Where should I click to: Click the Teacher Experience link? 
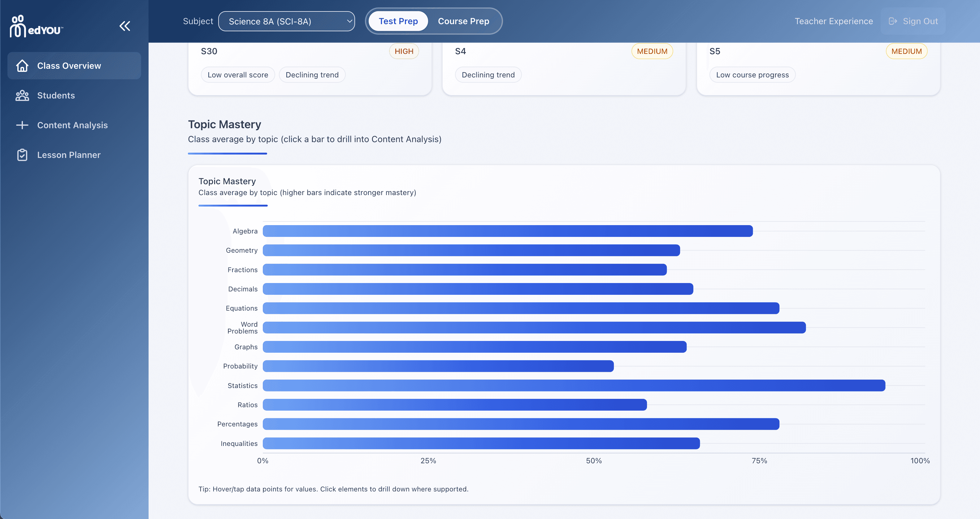pos(833,21)
